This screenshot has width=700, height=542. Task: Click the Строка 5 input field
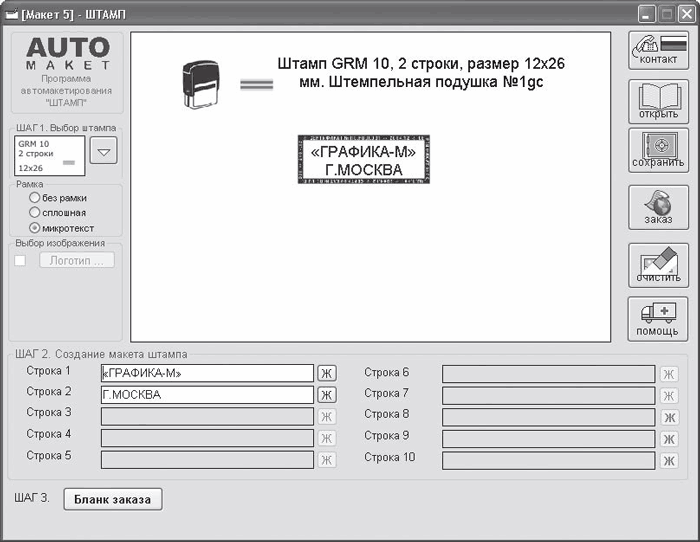[x=207, y=460]
